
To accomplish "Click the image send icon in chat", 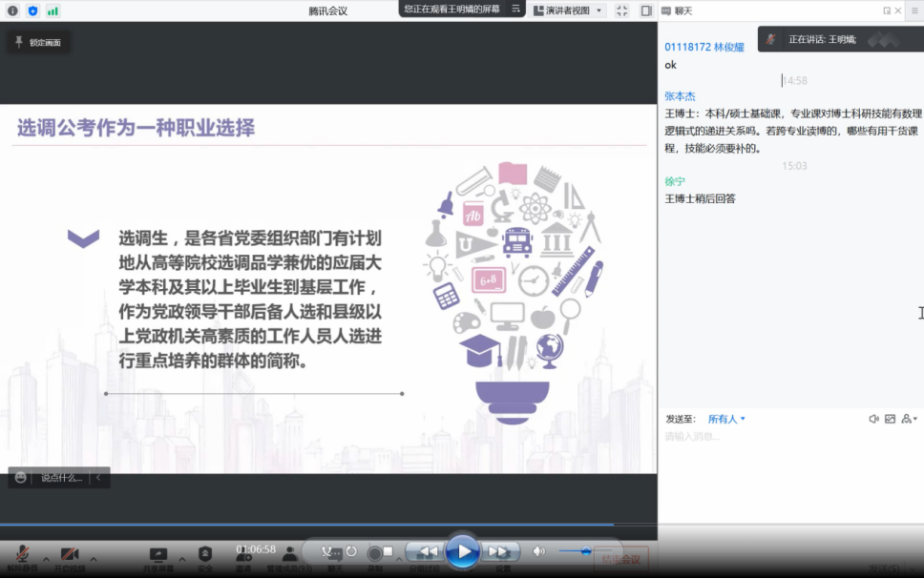I will coord(890,419).
